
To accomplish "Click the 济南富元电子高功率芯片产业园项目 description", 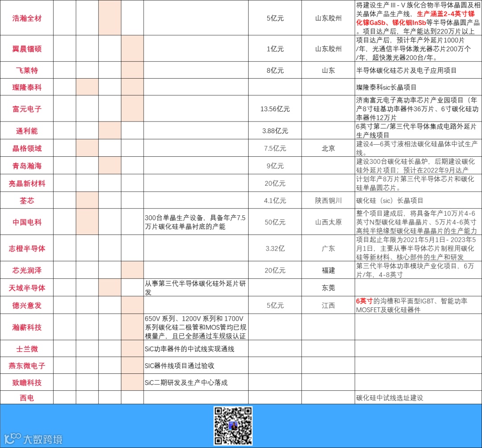I will (x=418, y=109).
